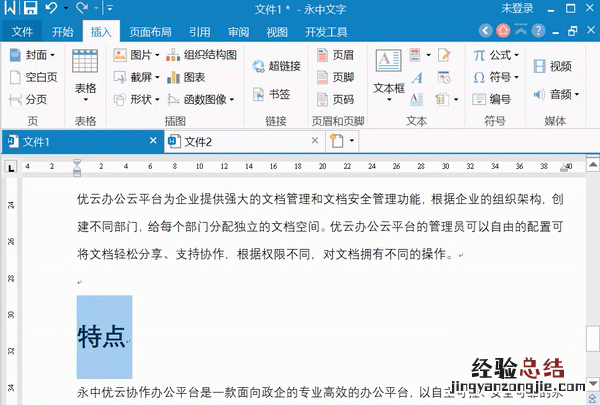This screenshot has width=600, height=405.
Task: Close the 文件1 document tab
Action: coord(149,141)
